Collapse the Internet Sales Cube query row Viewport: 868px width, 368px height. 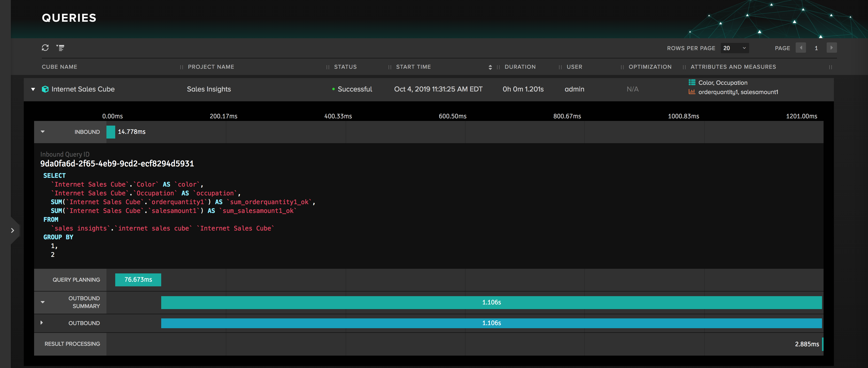[x=33, y=89]
